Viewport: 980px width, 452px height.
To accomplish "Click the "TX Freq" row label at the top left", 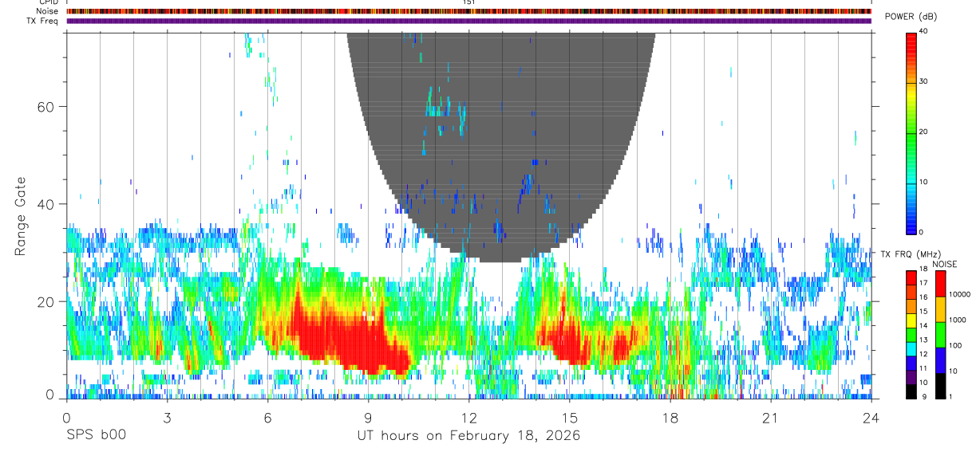I will pos(42,21).
